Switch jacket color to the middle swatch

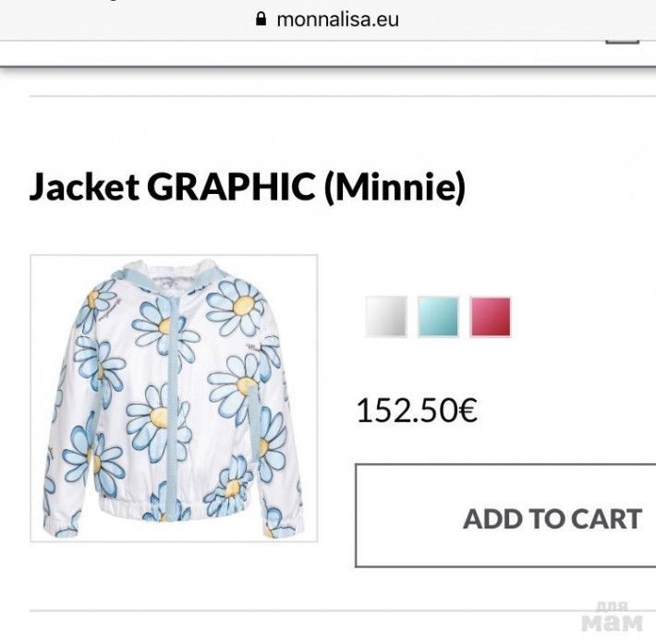(x=438, y=317)
